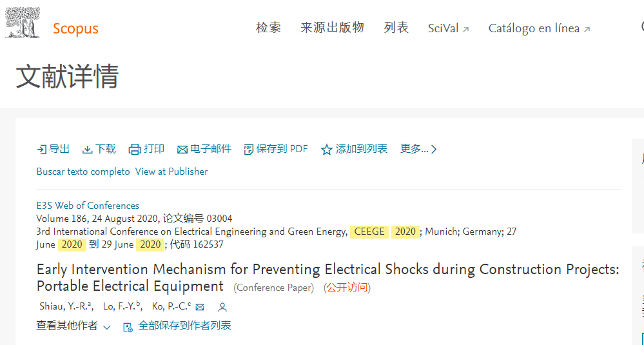Open SciVal external link
644x345 pixels.
pos(449,29)
